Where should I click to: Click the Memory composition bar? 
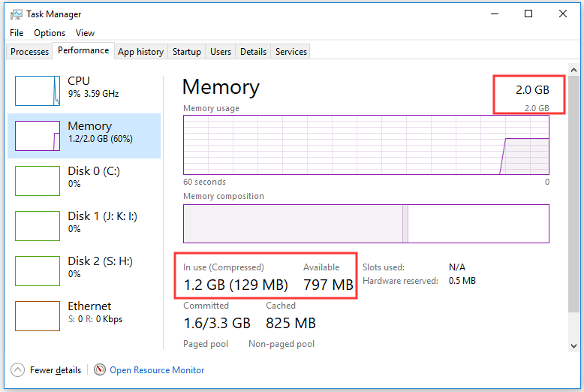[366, 224]
